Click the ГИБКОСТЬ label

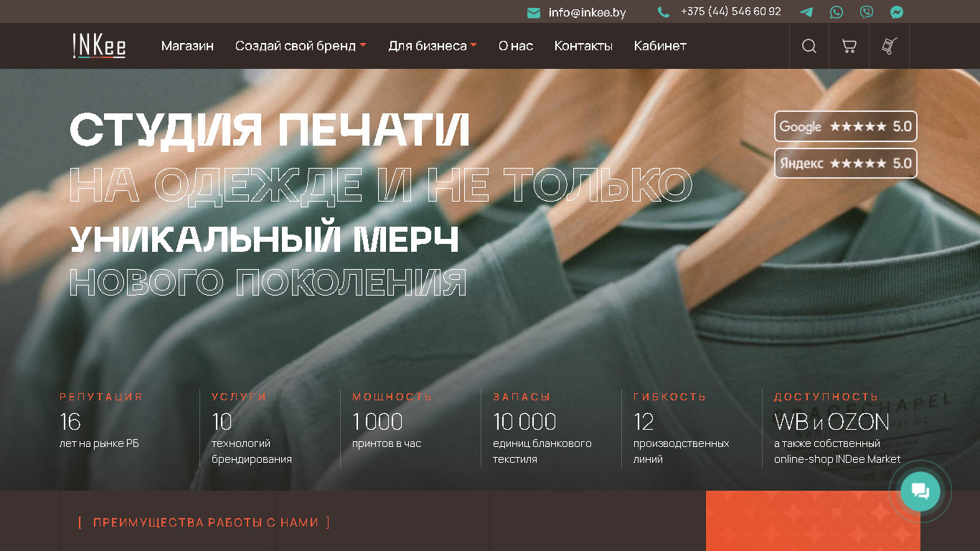(670, 397)
